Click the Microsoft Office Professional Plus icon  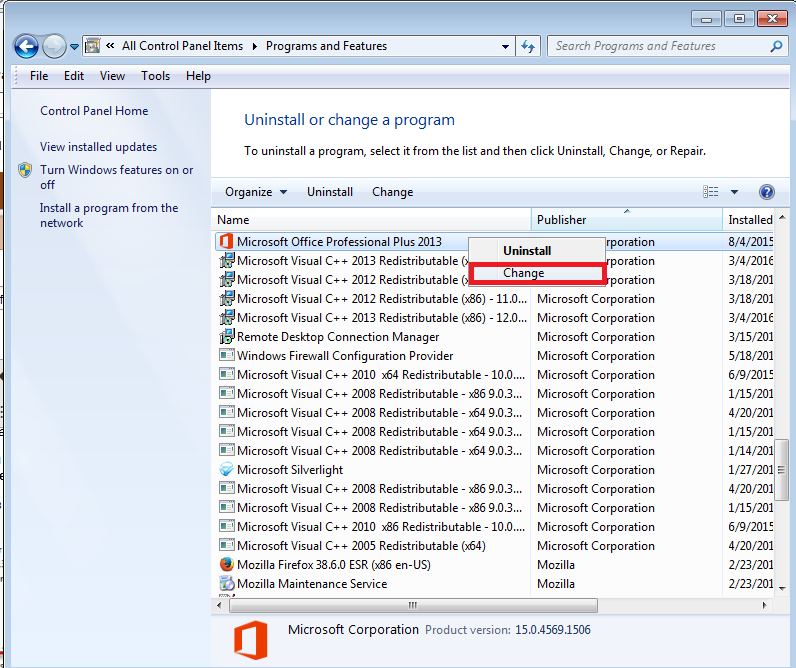[226, 242]
